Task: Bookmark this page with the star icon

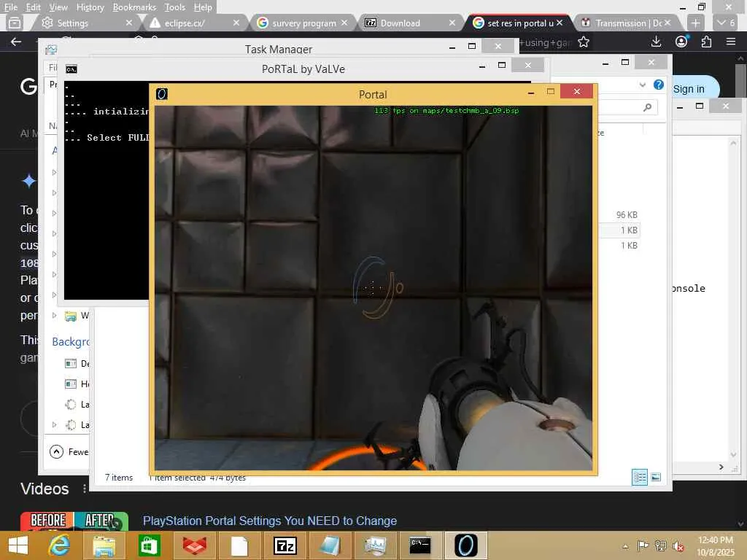Action: [584, 42]
